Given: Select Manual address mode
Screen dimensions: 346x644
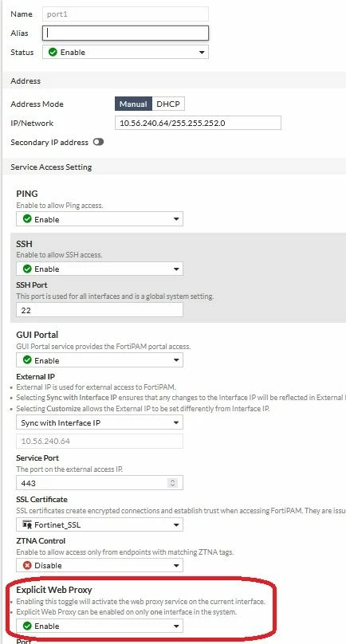Looking at the screenshot, I should point(133,104).
